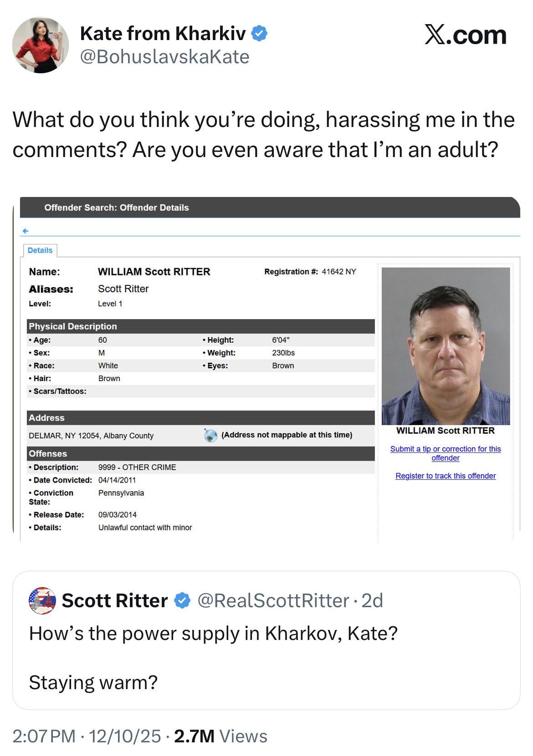Screen dimensions: 533x756
Task: Click Scott Ritter's verified badge
Action: 182,600
